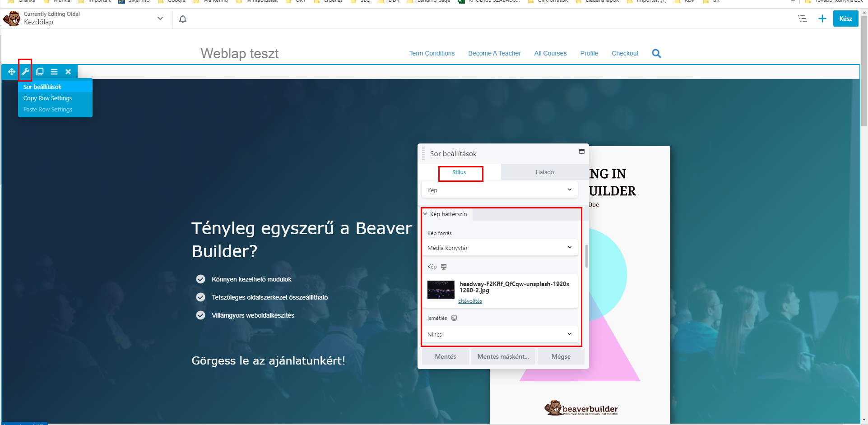
Task: Open the Term Conditions nav link
Action: 432,53
